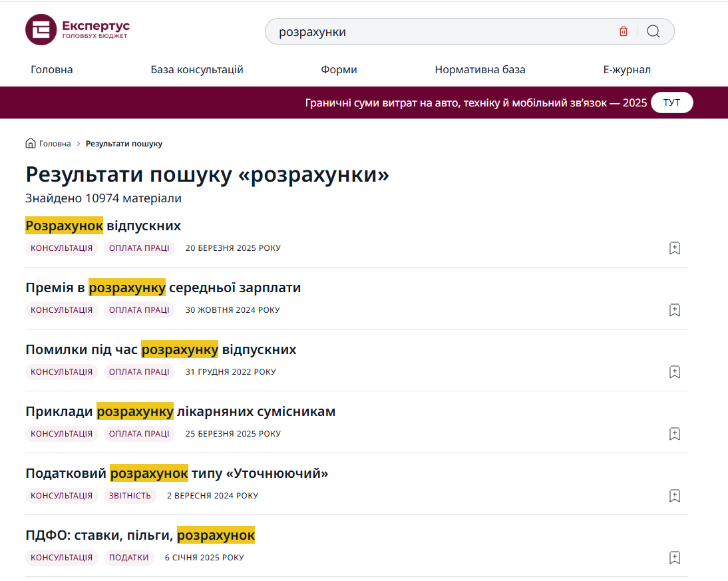Image resolution: width=728 pixels, height=581 pixels.
Task: Bookmark the «Розрахунок відпускних» result
Action: pyautogui.click(x=674, y=248)
